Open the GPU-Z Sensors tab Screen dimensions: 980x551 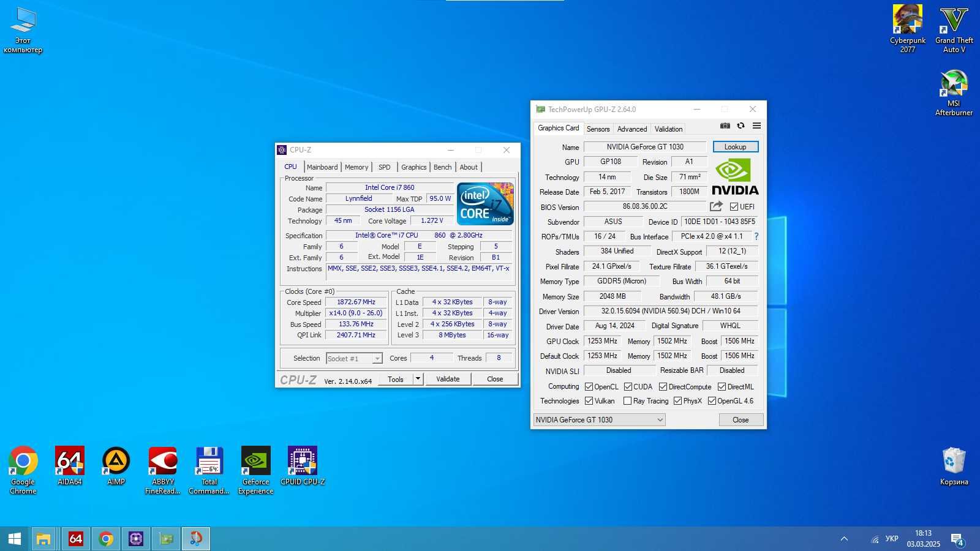[598, 129]
